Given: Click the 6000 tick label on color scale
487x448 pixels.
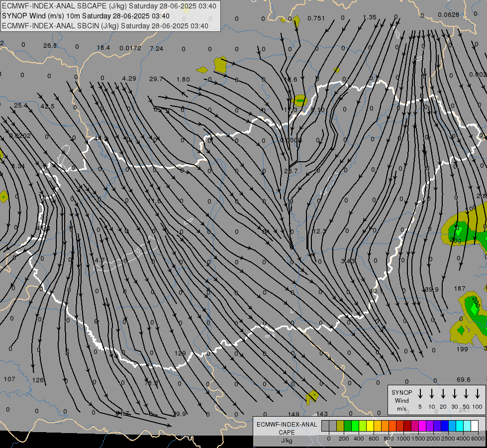Looking at the screenshot, I should (478, 439).
